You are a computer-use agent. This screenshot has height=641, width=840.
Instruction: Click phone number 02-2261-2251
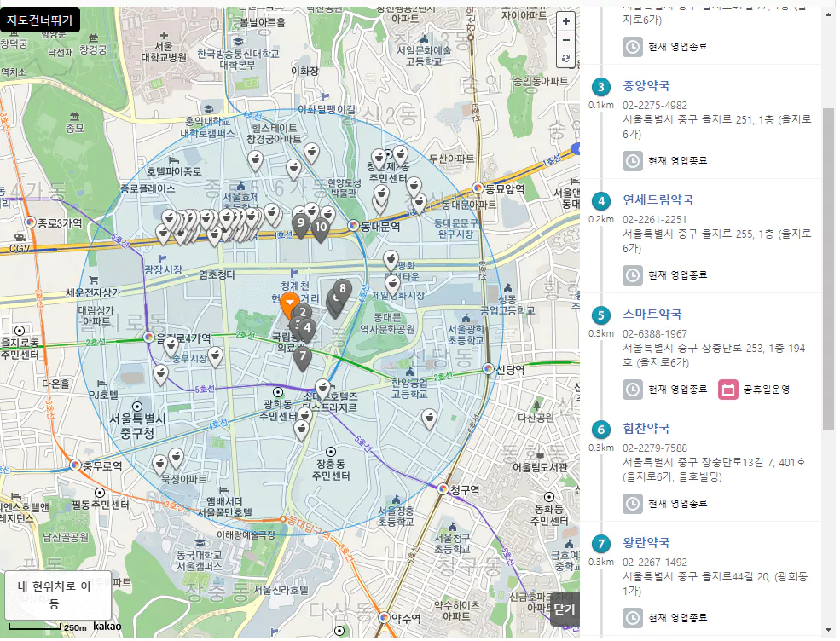pos(655,220)
